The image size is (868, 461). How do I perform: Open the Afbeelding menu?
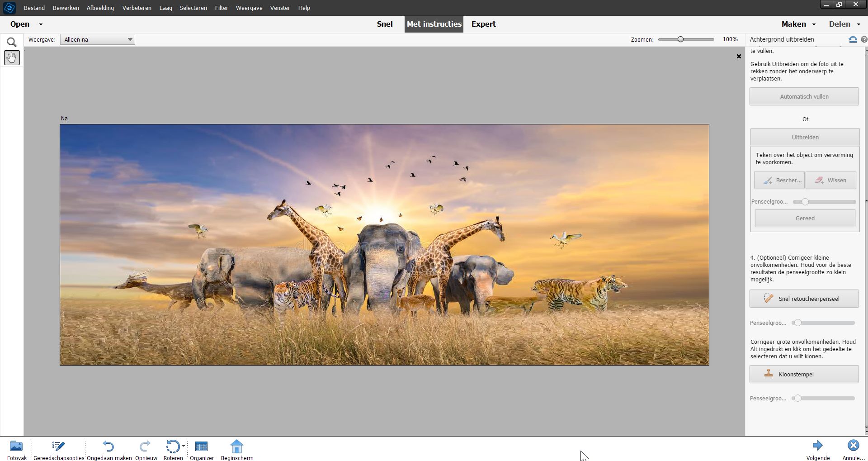coord(100,8)
